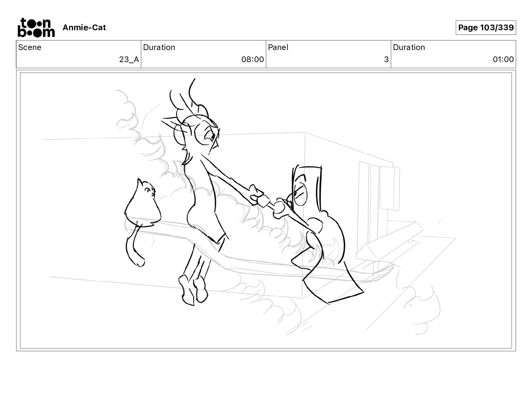The height and width of the screenshot is (411, 532).
Task: Click the scene value 23_A
Action: click(129, 59)
